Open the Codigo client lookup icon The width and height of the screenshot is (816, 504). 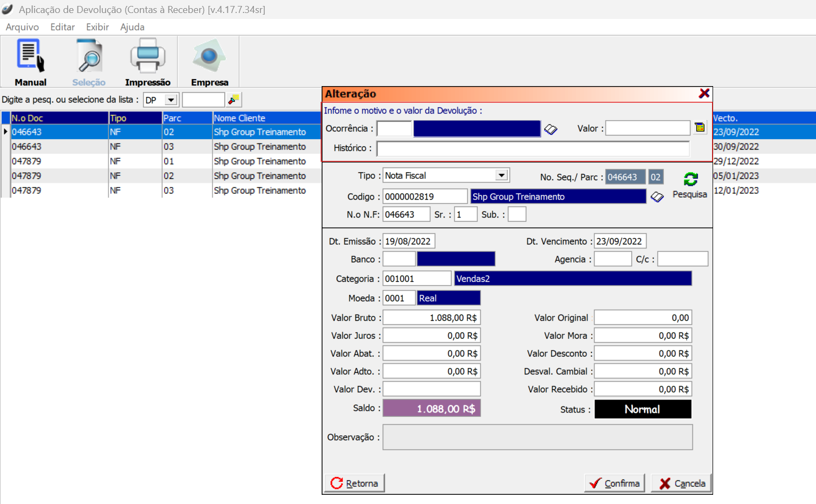pyautogui.click(x=657, y=197)
